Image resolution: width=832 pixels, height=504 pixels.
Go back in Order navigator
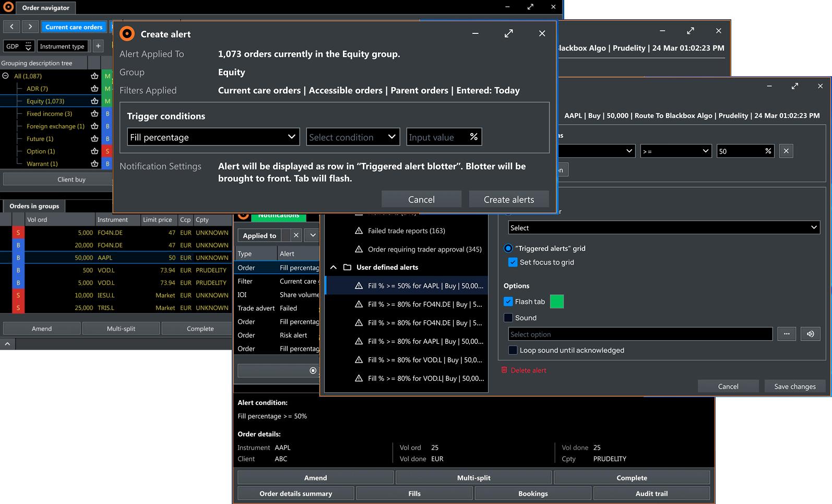11,27
